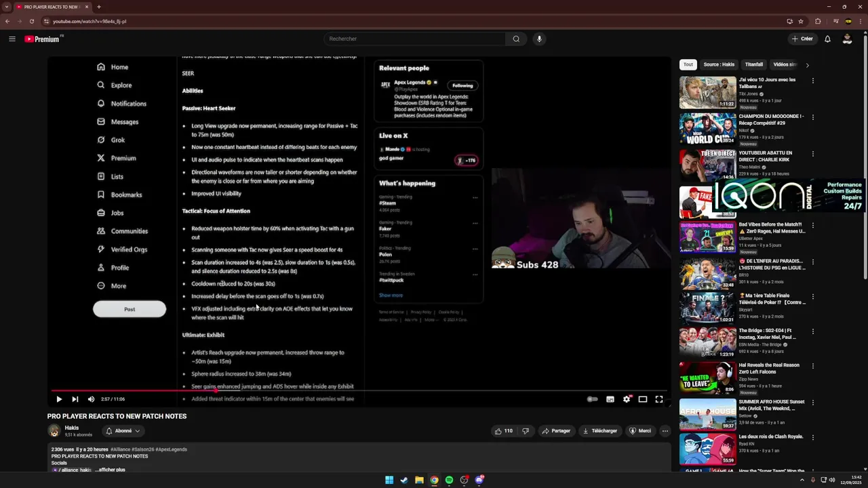
Task: Start voice search with microphone icon
Action: pyautogui.click(x=539, y=39)
